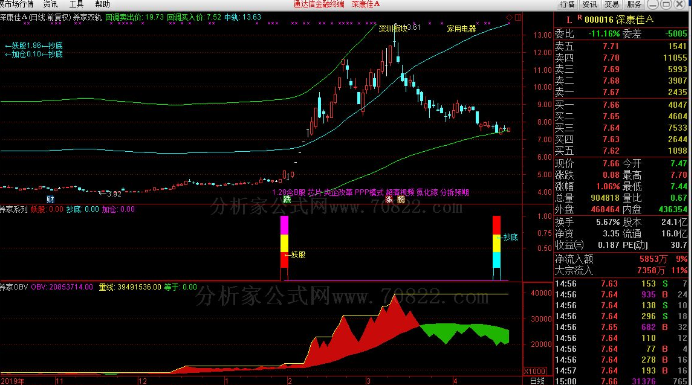Select the 深圳板块 sector label
The height and width of the screenshot is (385, 692).
(x=393, y=28)
